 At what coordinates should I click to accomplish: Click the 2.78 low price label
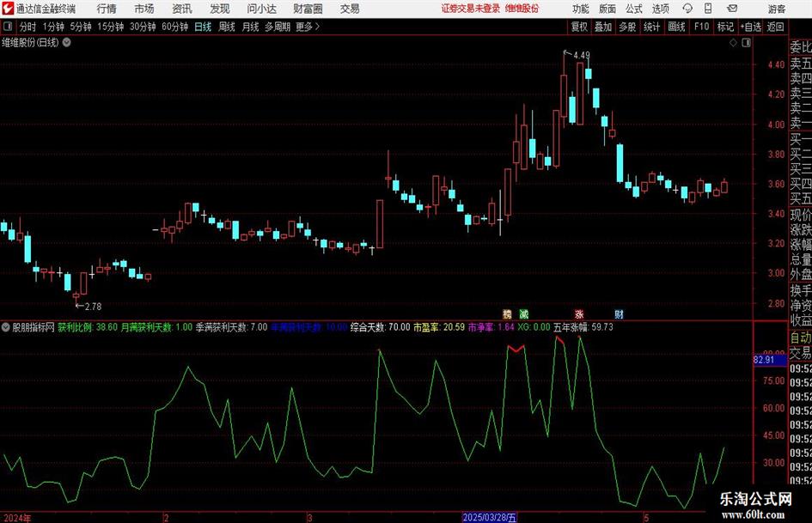click(93, 307)
